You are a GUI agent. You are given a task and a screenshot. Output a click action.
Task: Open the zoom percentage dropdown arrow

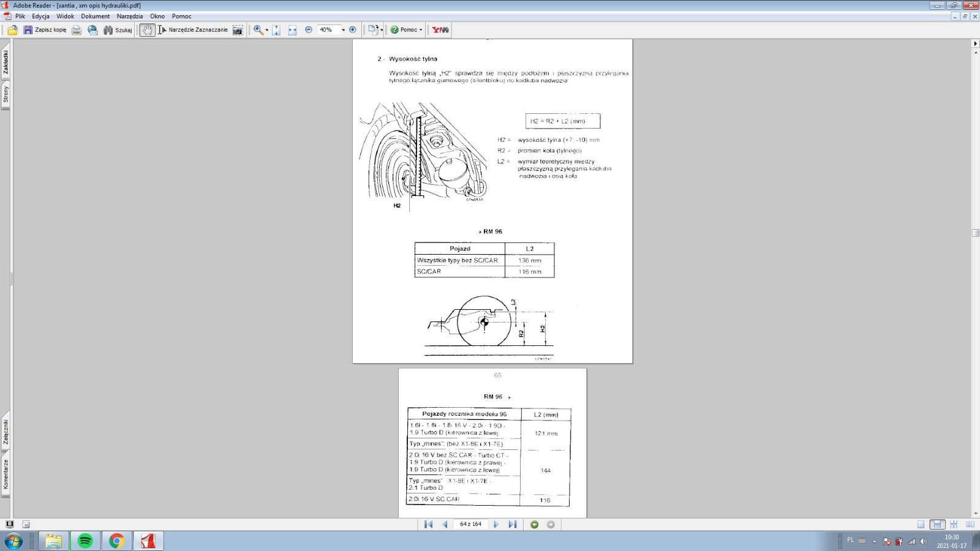(343, 30)
